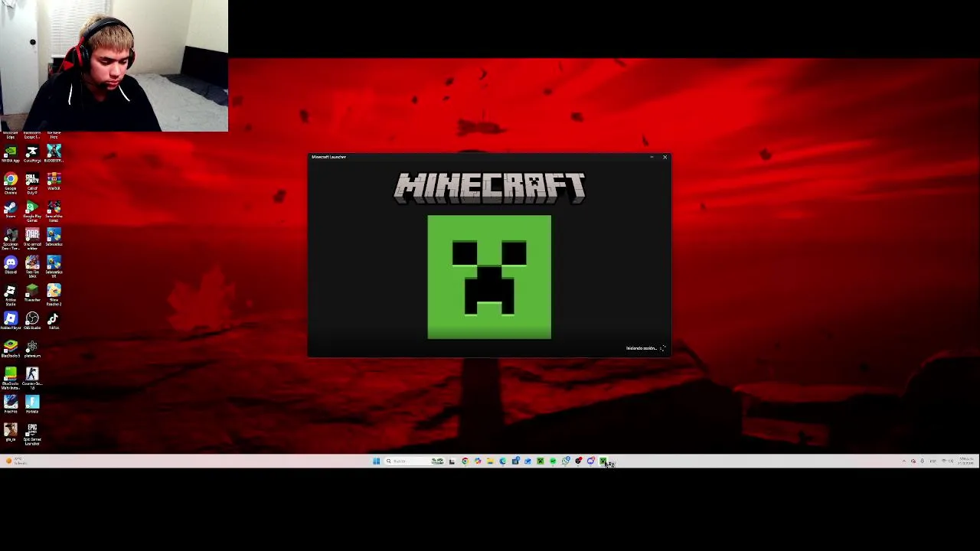980x551 pixels.
Task: Open File Explorer from the taskbar
Action: [x=490, y=461]
